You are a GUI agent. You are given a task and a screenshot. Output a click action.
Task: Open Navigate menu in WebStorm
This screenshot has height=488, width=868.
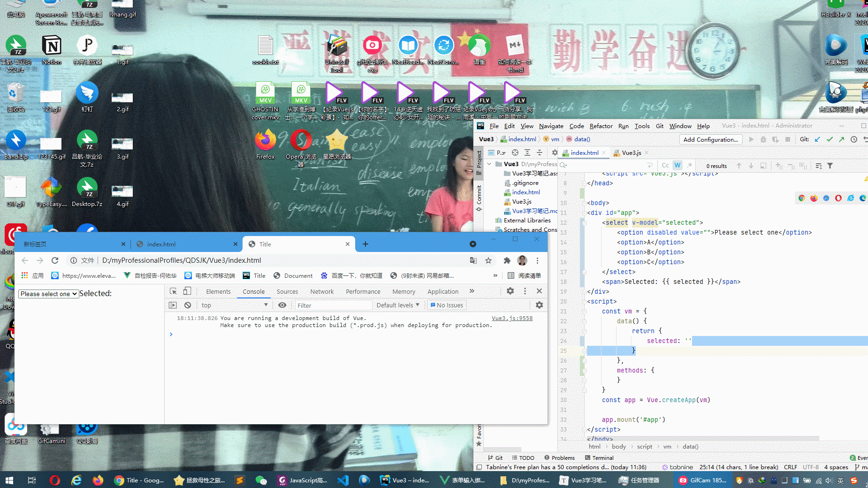click(x=551, y=126)
